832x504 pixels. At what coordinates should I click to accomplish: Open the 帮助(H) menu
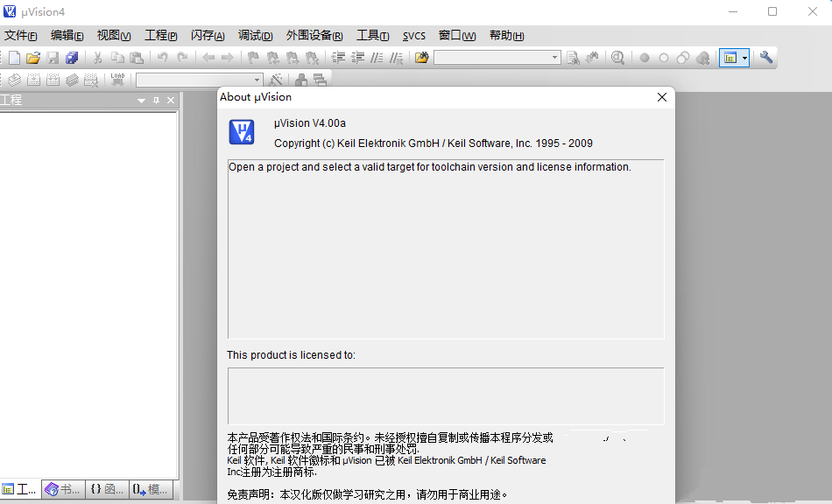507,36
